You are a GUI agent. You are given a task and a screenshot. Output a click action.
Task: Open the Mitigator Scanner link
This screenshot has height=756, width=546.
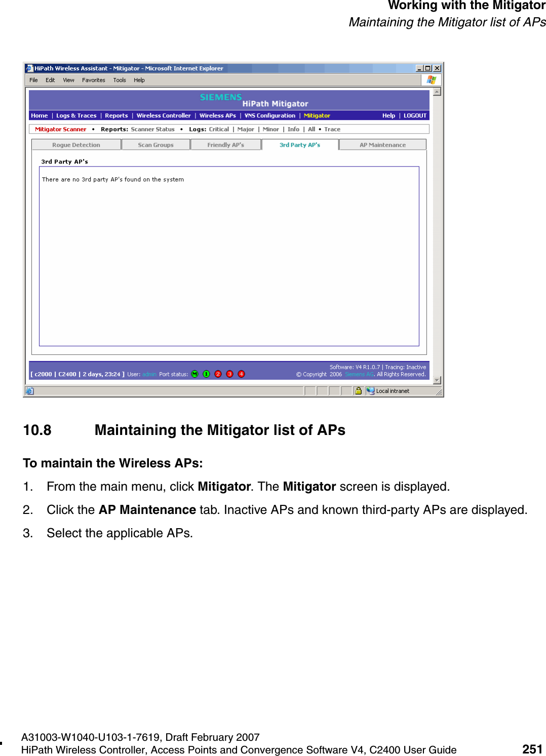click(x=60, y=129)
